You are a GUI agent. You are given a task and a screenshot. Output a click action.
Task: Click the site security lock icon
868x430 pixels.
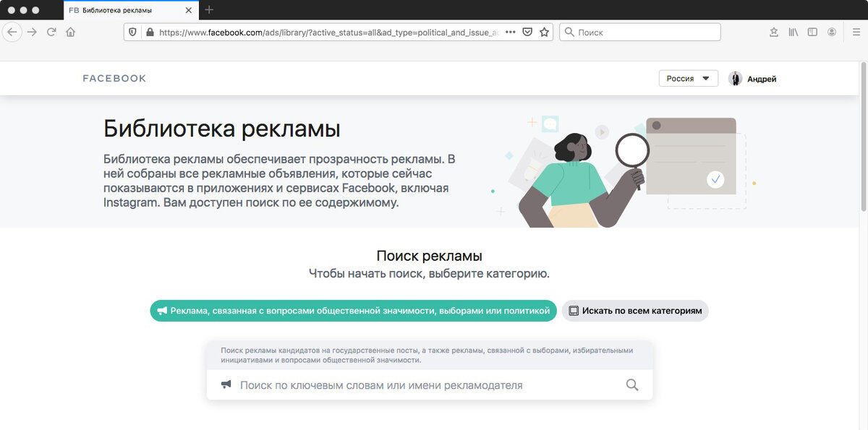[x=148, y=32]
